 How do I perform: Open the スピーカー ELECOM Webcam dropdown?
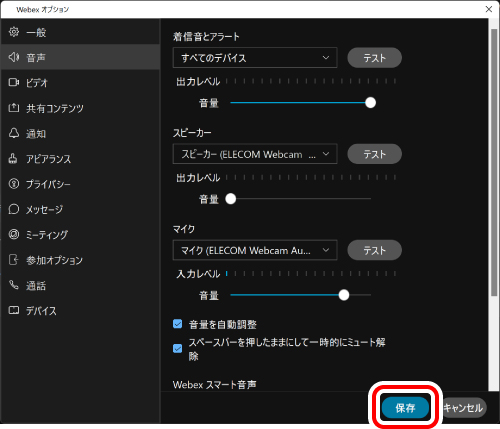click(x=255, y=154)
